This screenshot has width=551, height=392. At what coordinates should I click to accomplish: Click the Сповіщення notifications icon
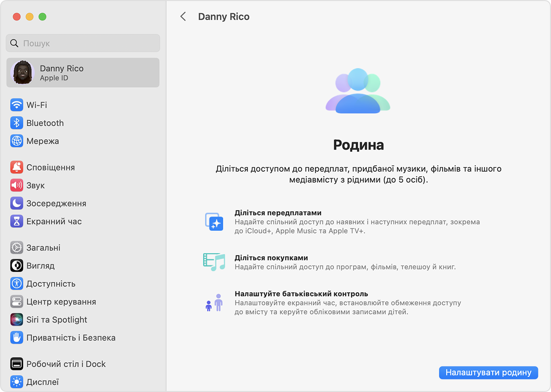(17, 167)
